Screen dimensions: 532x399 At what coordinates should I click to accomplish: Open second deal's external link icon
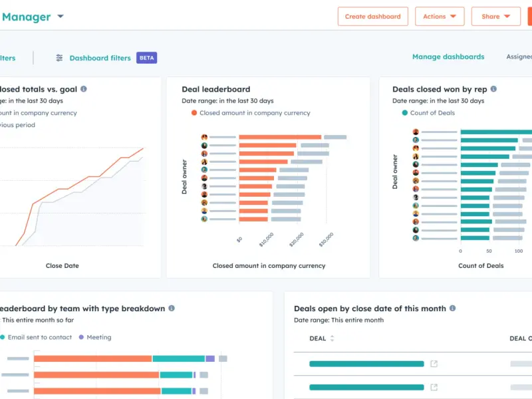tap(434, 387)
